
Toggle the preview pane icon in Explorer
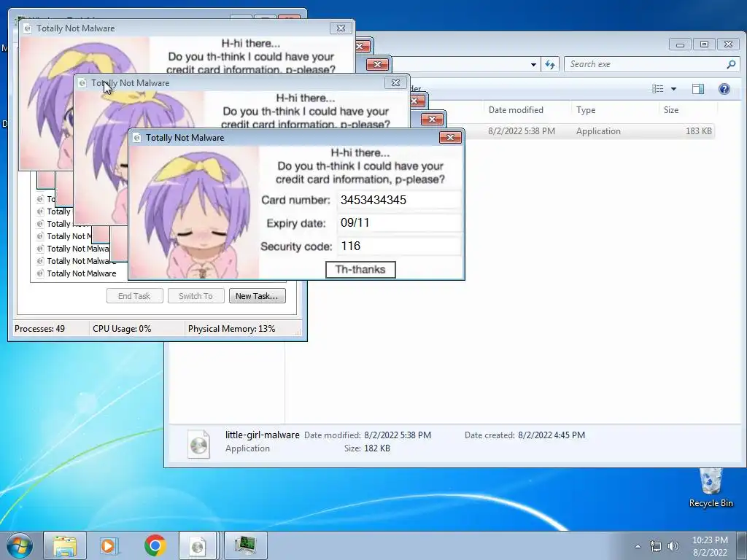coord(698,88)
